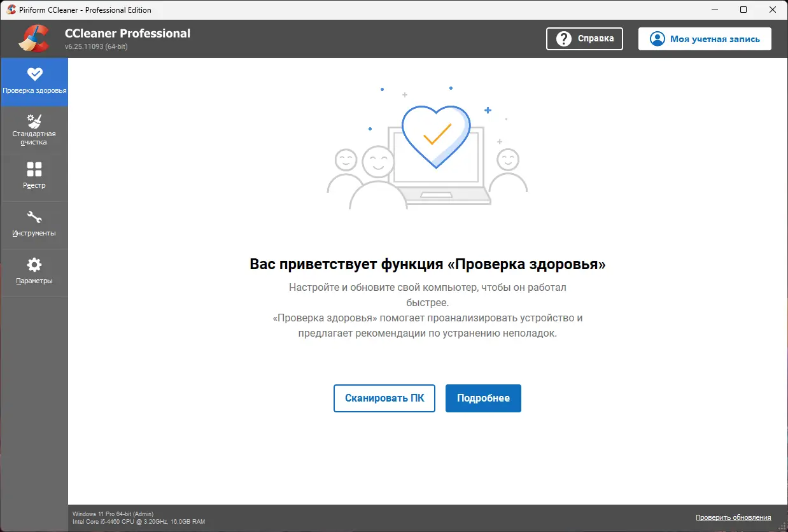Start a scan with Сканировать ПК
Viewport: 788px width, 532px height.
tap(384, 398)
